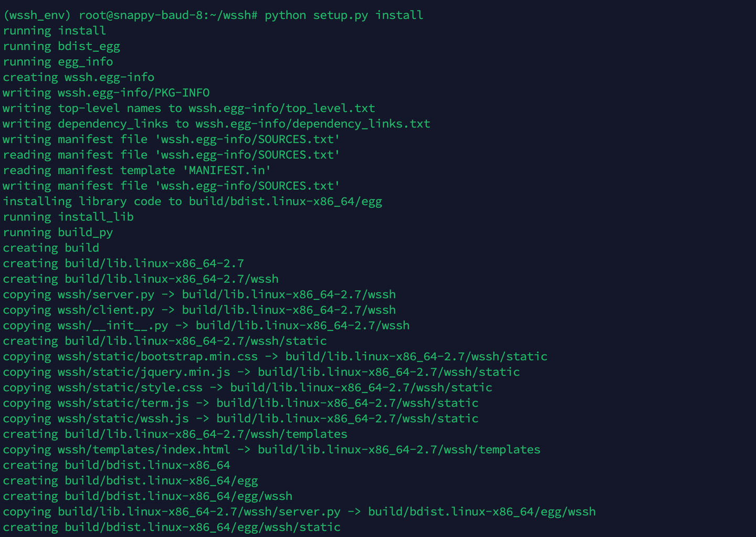756x537 pixels.
Task: Click the 'running install_lib' output line
Action: [x=68, y=217]
